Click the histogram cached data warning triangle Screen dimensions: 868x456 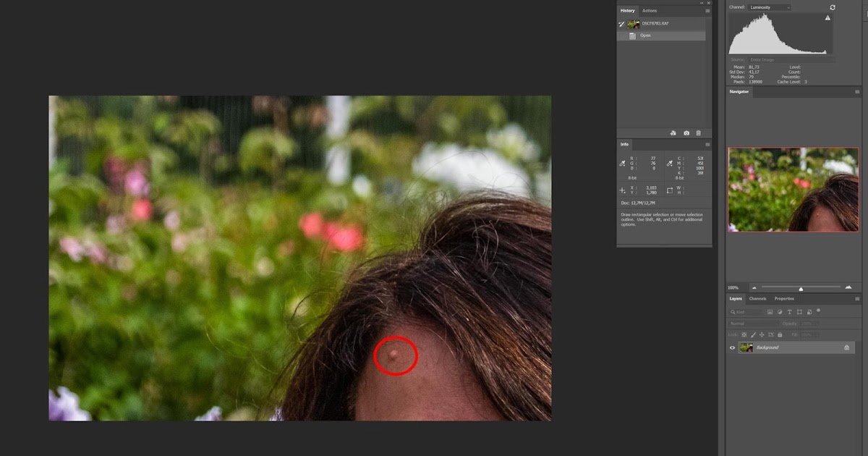pyautogui.click(x=827, y=18)
